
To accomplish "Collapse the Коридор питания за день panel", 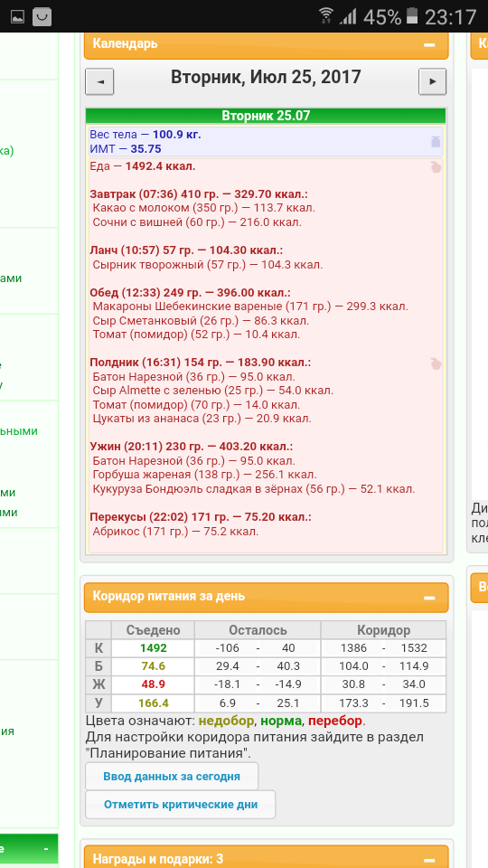I will tap(429, 598).
